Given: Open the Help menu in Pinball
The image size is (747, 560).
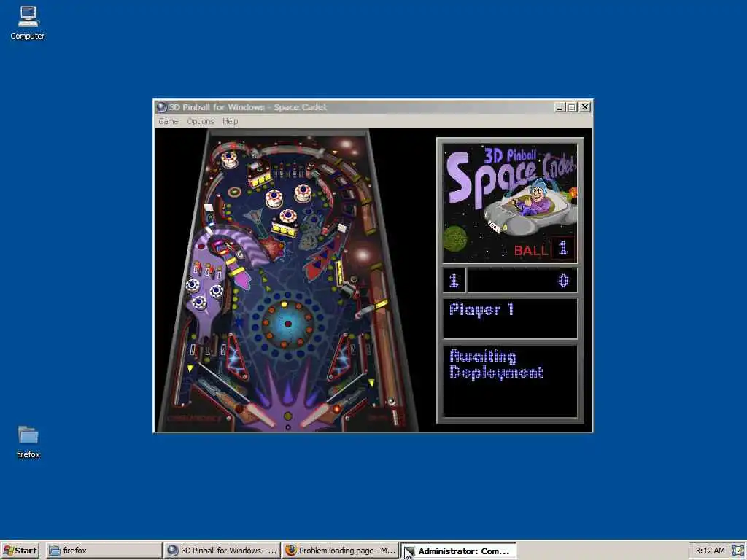Looking at the screenshot, I should pyautogui.click(x=230, y=122).
